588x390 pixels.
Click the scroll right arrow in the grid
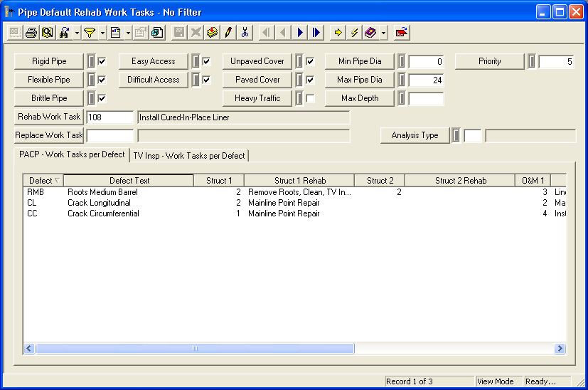point(560,348)
